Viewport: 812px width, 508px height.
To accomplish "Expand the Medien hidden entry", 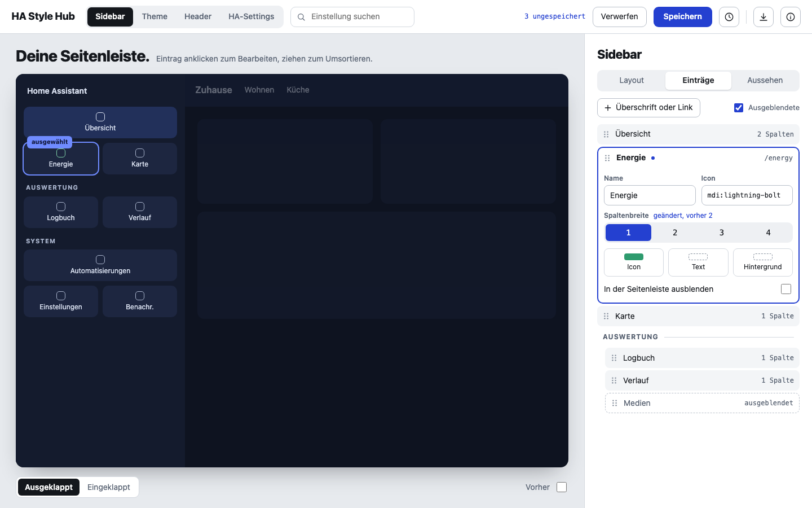I will (702, 403).
